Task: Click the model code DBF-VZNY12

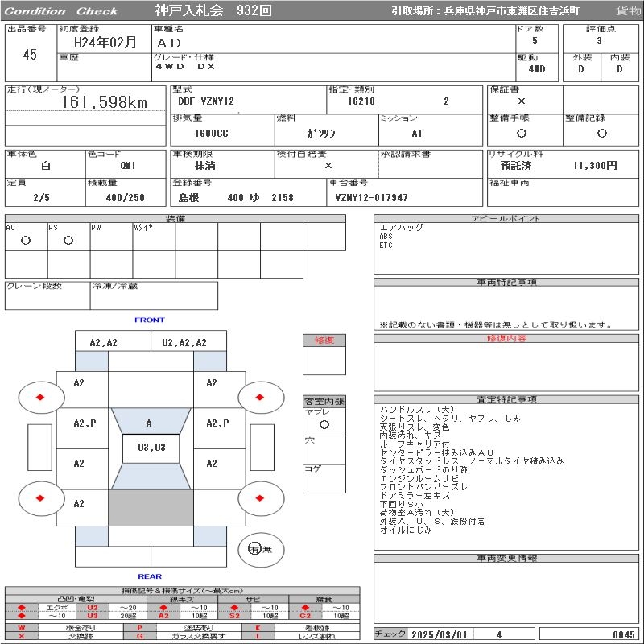Action: point(206,101)
